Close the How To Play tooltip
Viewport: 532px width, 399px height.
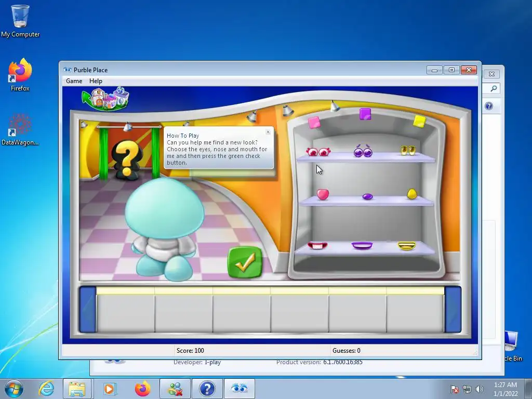(268, 131)
